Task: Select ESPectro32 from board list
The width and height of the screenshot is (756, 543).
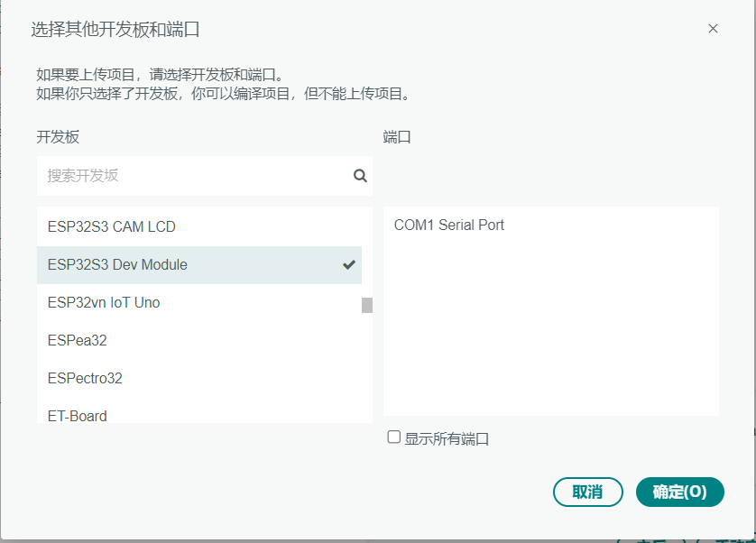Action: [199, 379]
